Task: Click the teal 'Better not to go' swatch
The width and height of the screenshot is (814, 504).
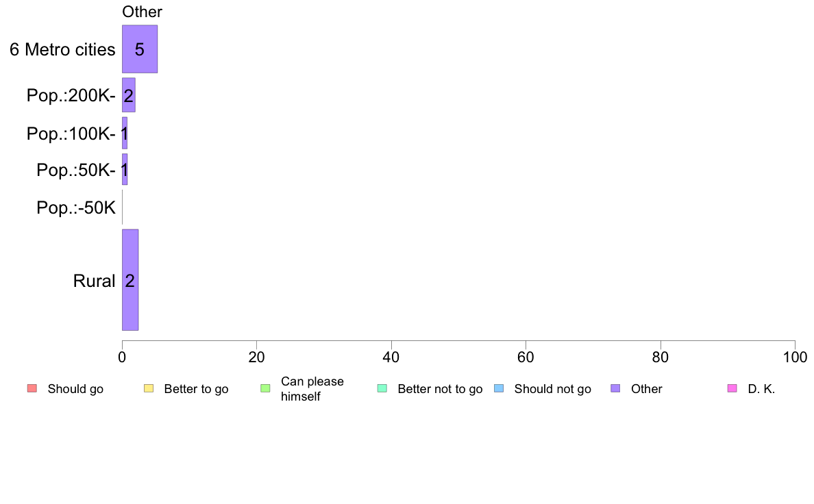Action: (x=382, y=388)
